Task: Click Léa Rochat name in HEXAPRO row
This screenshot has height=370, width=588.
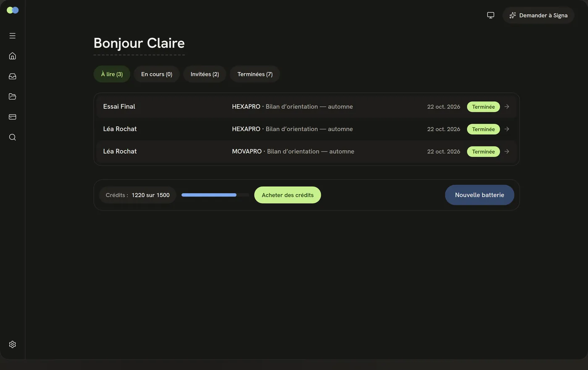Action: click(120, 129)
